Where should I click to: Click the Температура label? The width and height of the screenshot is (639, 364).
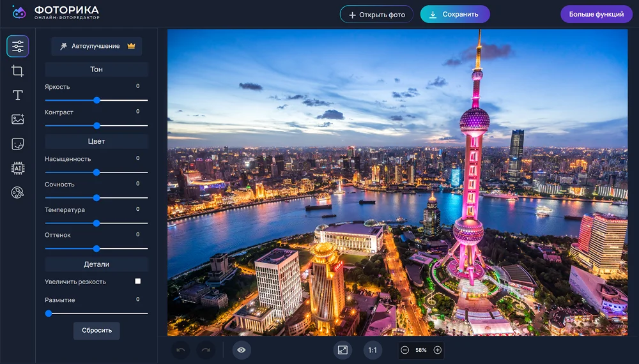click(x=65, y=209)
